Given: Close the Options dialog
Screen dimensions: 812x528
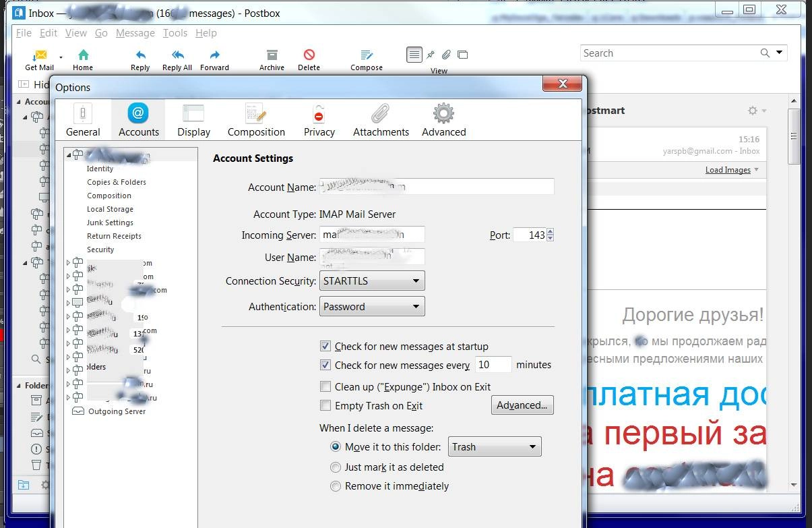Looking at the screenshot, I should click(561, 84).
